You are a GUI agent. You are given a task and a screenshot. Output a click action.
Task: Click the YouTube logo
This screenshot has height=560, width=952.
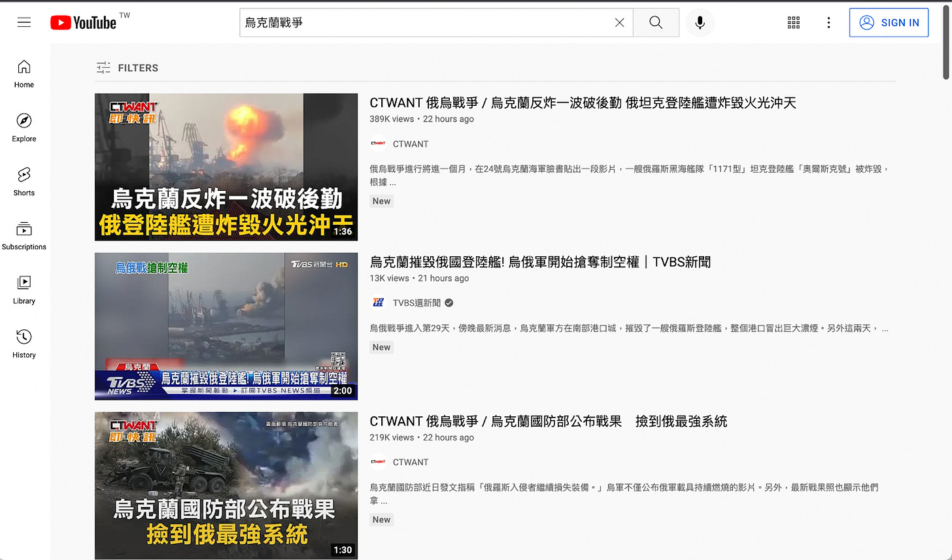(x=83, y=22)
